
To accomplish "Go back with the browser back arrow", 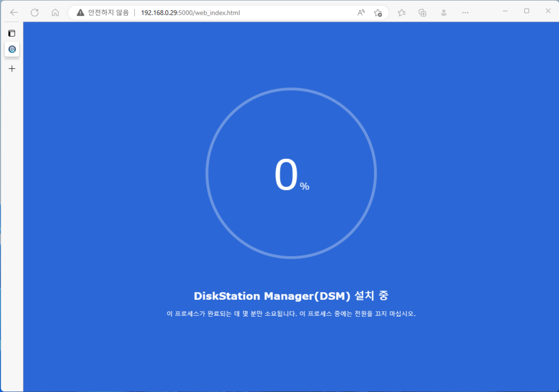I will 14,13.
